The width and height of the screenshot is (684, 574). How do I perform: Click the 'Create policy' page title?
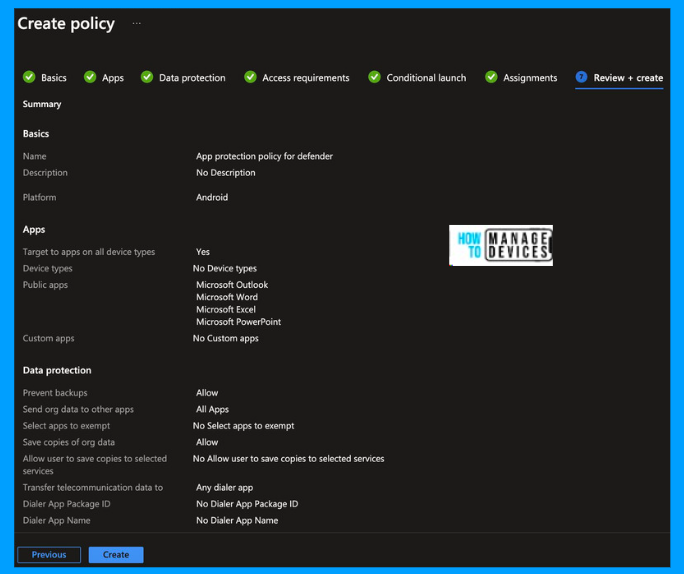66,24
